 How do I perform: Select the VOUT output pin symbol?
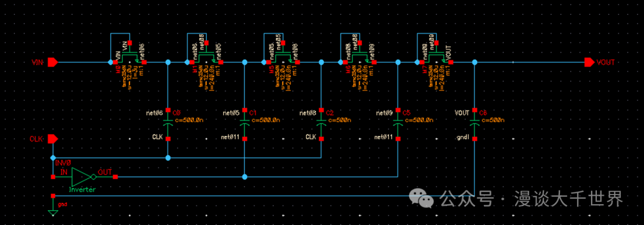click(x=590, y=63)
